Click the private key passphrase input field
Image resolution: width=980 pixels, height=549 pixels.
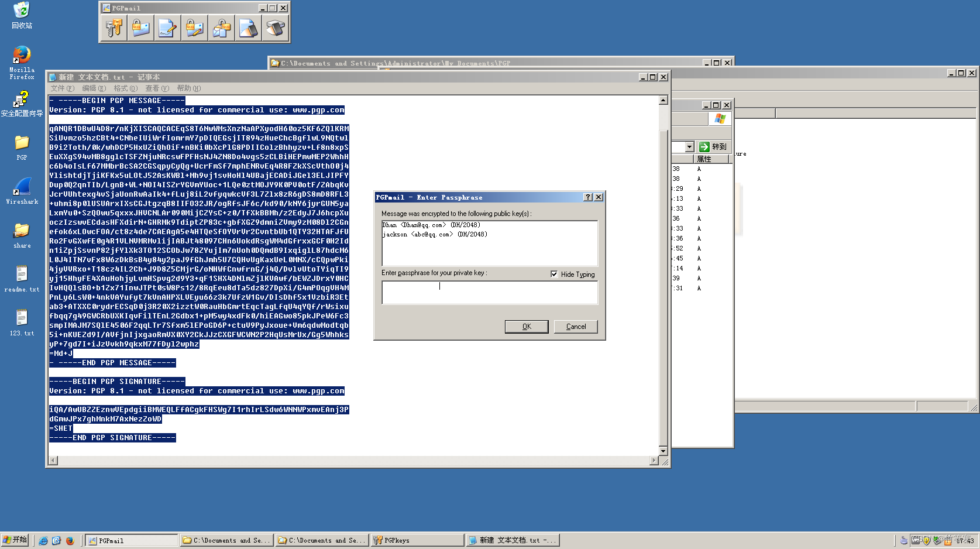pyautogui.click(x=490, y=293)
